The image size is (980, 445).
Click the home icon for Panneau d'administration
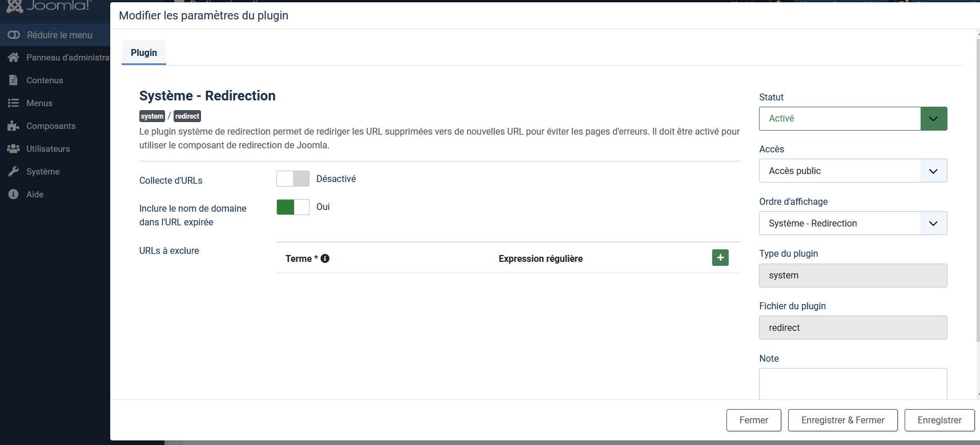[14, 58]
